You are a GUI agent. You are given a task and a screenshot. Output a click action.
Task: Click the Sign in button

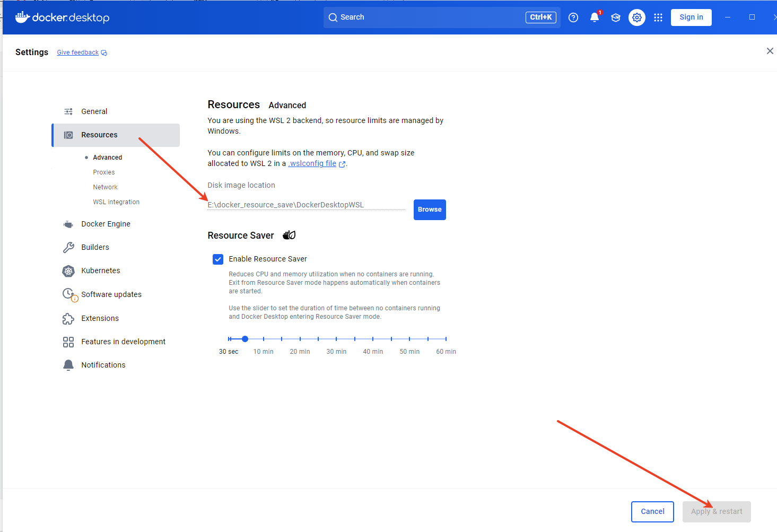[691, 18]
